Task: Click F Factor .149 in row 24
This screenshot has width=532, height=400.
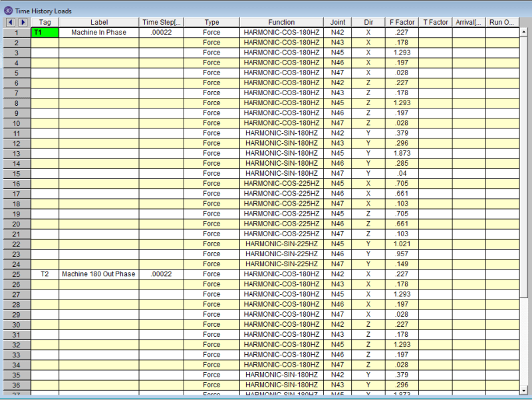Action: click(x=402, y=264)
